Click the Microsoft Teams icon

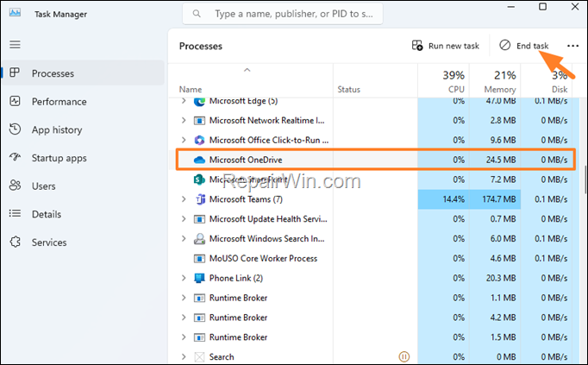(200, 199)
